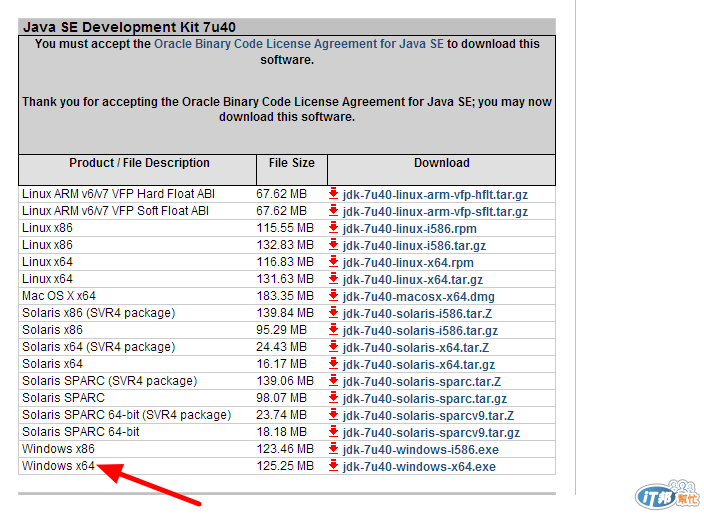Open the Oracle Binary Code License Agreement link
This screenshot has width=704, height=516.
point(299,44)
